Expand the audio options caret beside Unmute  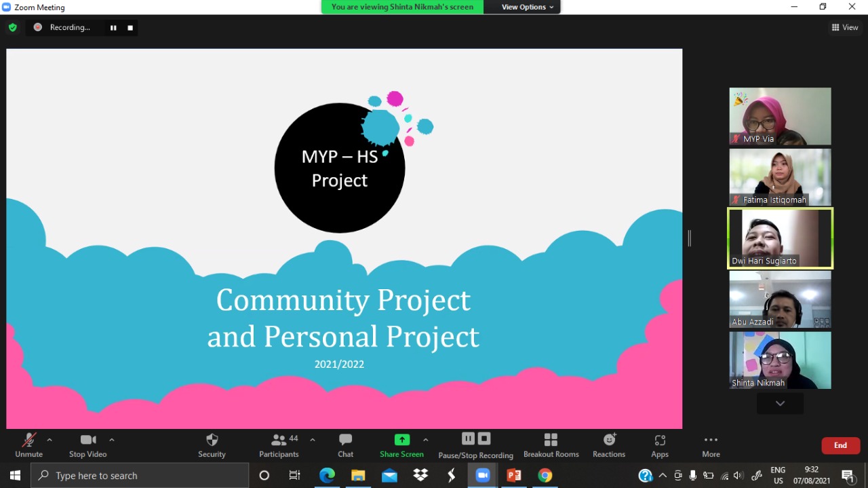click(x=50, y=440)
